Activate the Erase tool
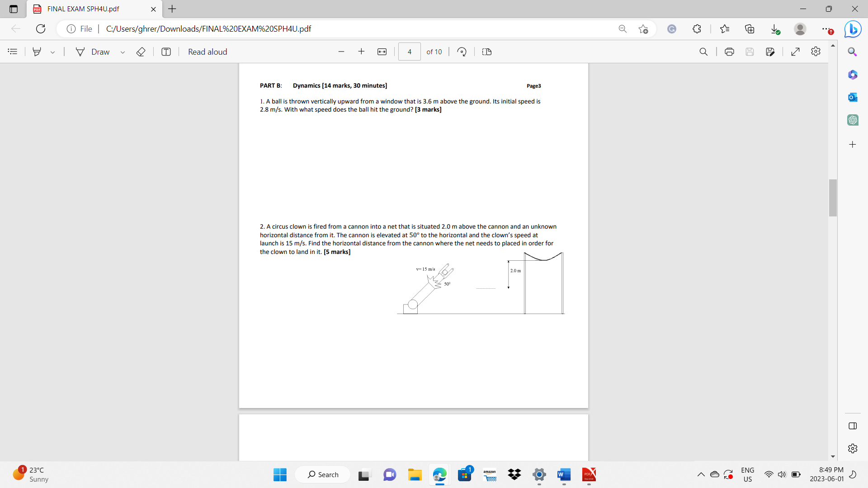Viewport: 868px width, 488px height. 141,52
